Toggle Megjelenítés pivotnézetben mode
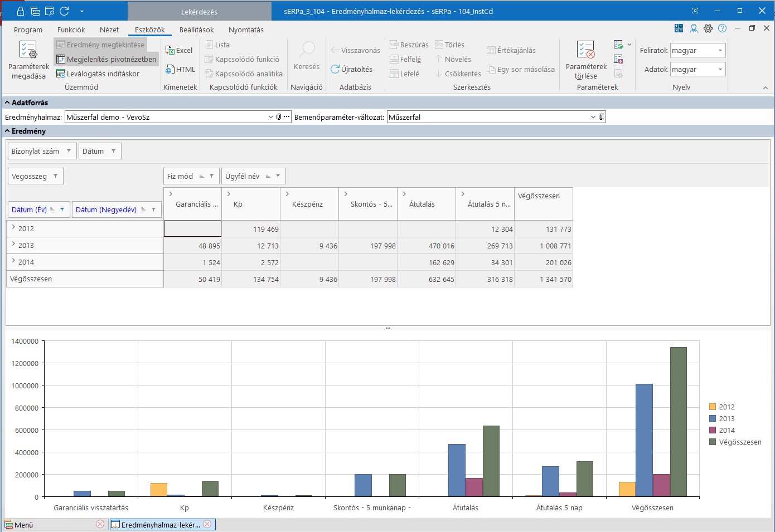Screen dimensions: 775x532 point(106,59)
